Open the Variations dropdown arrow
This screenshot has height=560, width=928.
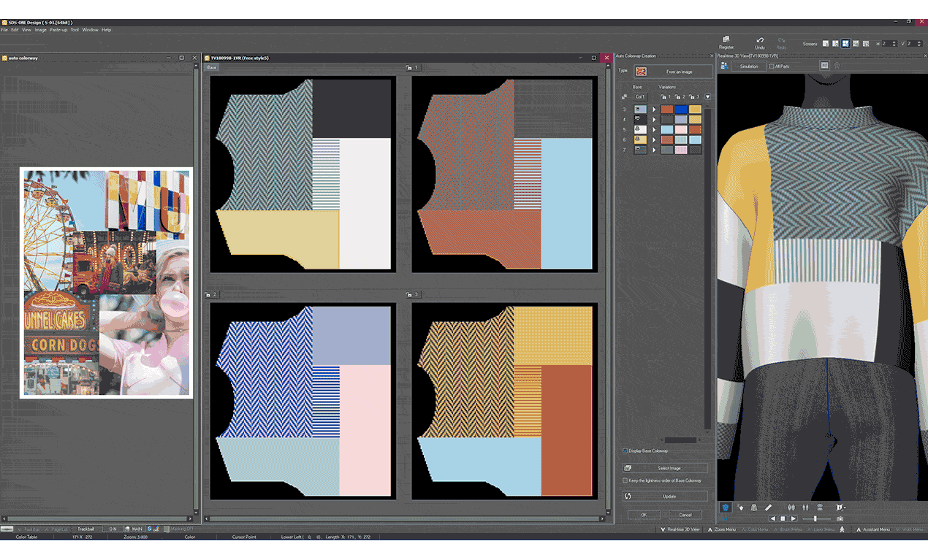707,96
